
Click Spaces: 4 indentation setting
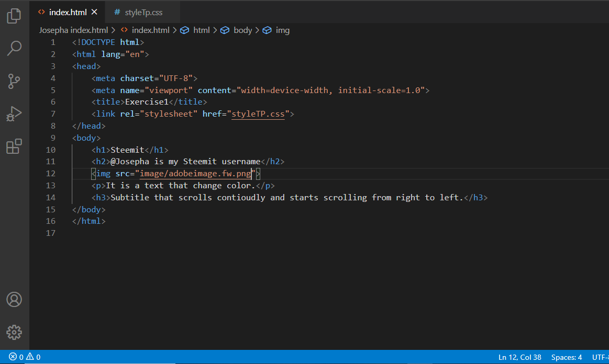click(566, 357)
